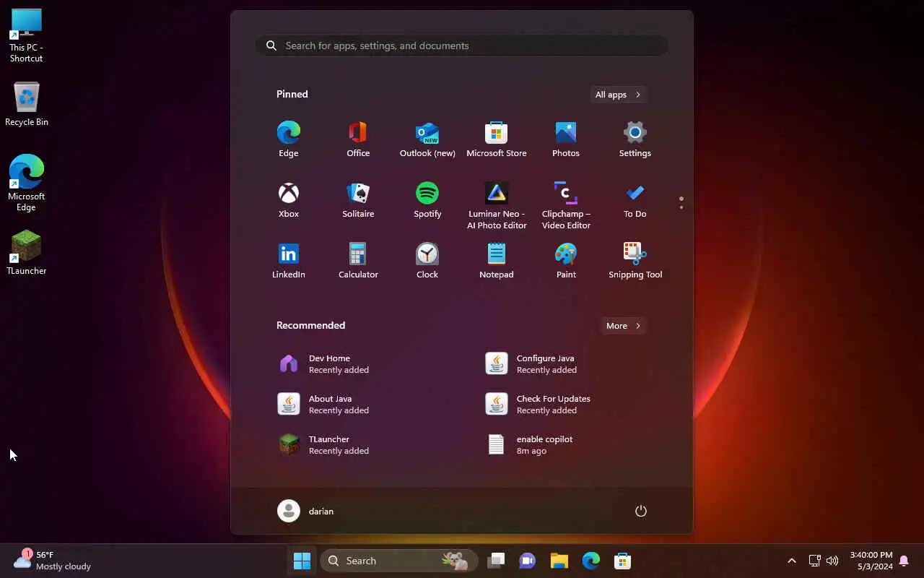Launch the pinned Calculator app

[358, 260]
